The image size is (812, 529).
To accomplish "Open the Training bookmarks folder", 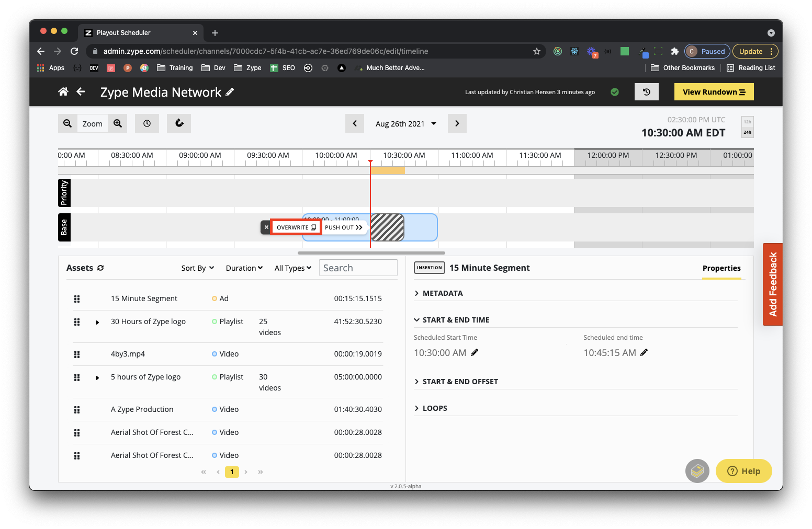I will point(175,68).
